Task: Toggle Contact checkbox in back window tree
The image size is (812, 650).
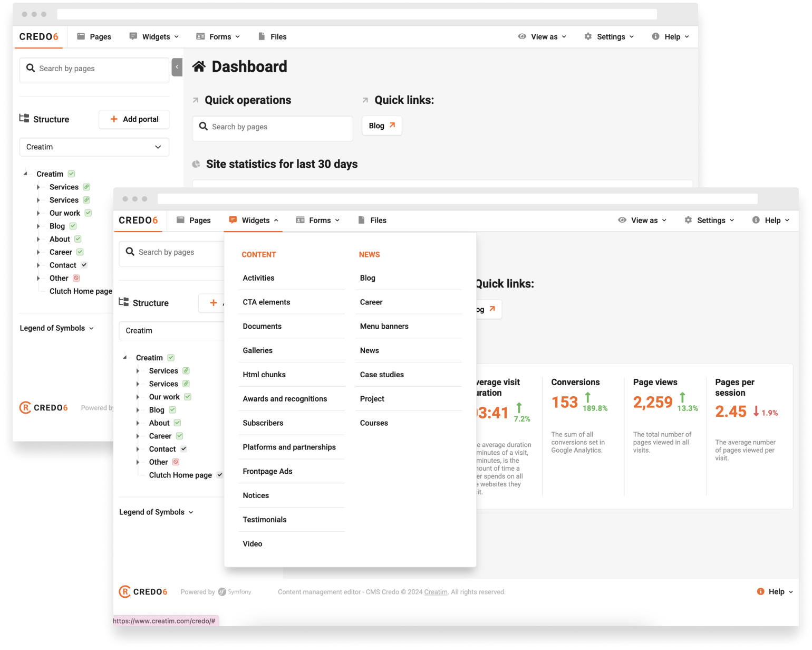Action: point(84,265)
